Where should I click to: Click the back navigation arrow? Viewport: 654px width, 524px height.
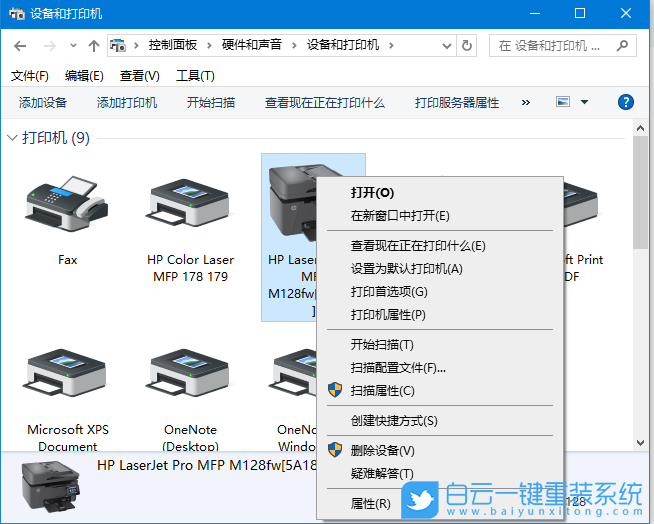tap(20, 45)
